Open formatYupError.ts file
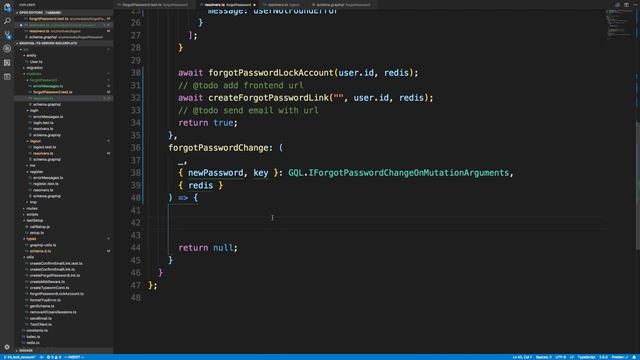Viewport: 640px width, 360px height. tap(45, 300)
